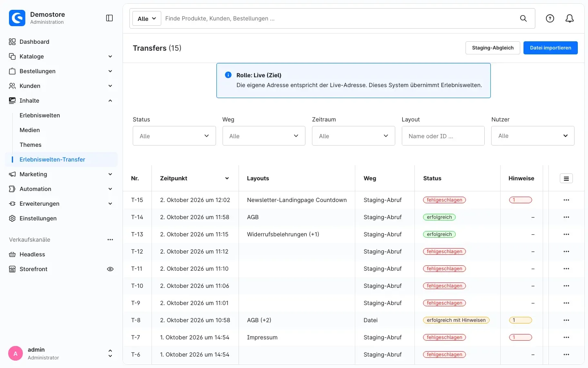
Task: Click the 'erfolgreich mit Hinweisen' status badge
Action: (456, 320)
